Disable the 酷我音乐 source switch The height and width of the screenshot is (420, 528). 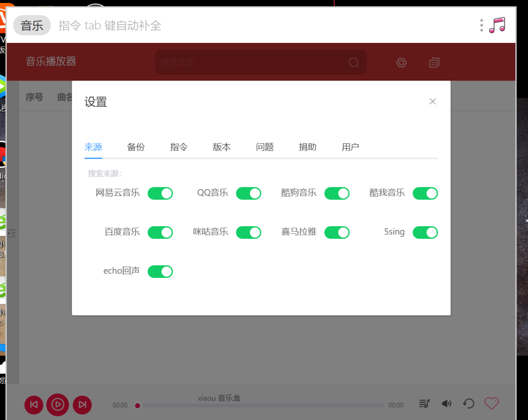(x=425, y=193)
